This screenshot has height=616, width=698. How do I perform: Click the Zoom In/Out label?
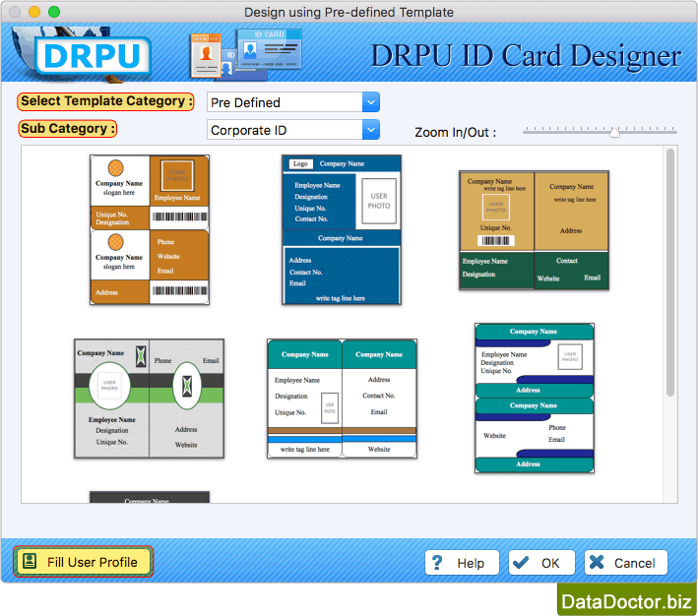point(455,132)
